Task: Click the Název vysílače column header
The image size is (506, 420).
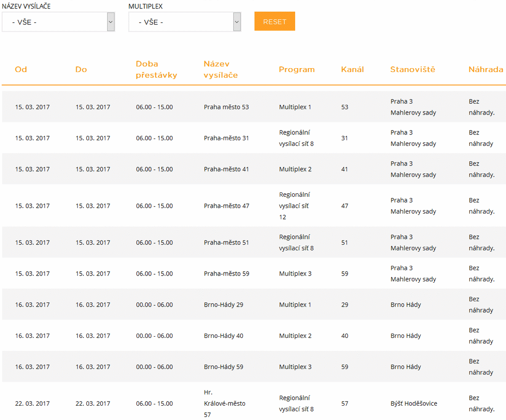Action: tap(221, 70)
